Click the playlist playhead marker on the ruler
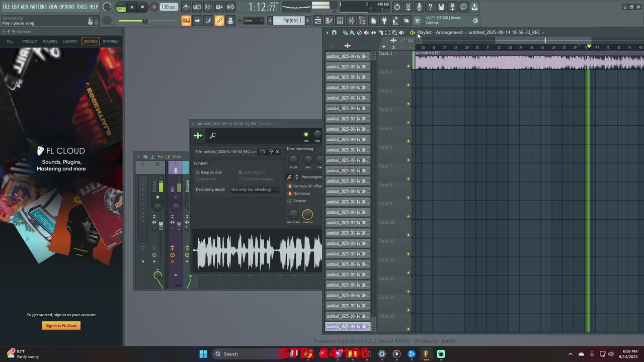 click(x=589, y=46)
